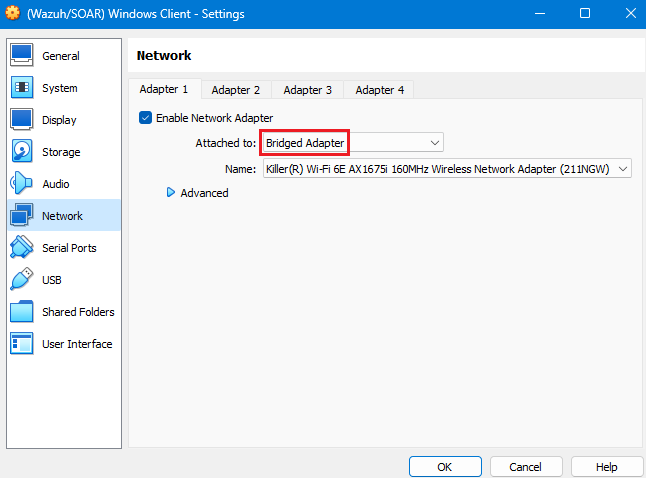This screenshot has height=478, width=646.
Task: Select the Network monitors icon
Action: [21, 215]
